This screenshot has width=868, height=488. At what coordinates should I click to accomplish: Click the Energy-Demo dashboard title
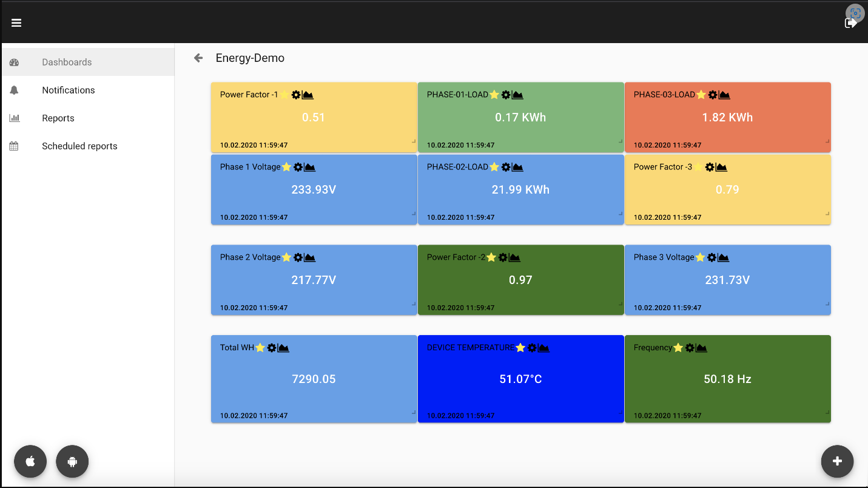pos(250,58)
